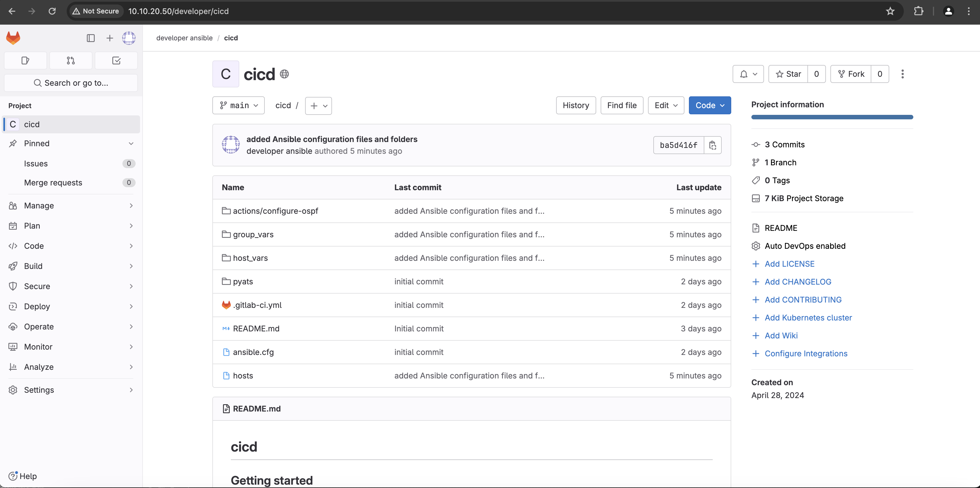The width and height of the screenshot is (980, 488).
Task: Copy the commit SHA ba5d416f
Action: click(712, 145)
